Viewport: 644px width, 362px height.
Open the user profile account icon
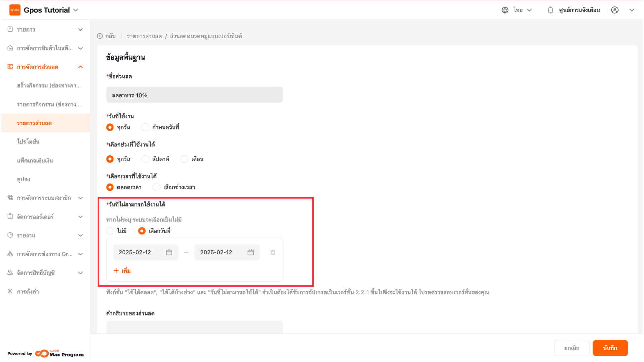pyautogui.click(x=615, y=10)
